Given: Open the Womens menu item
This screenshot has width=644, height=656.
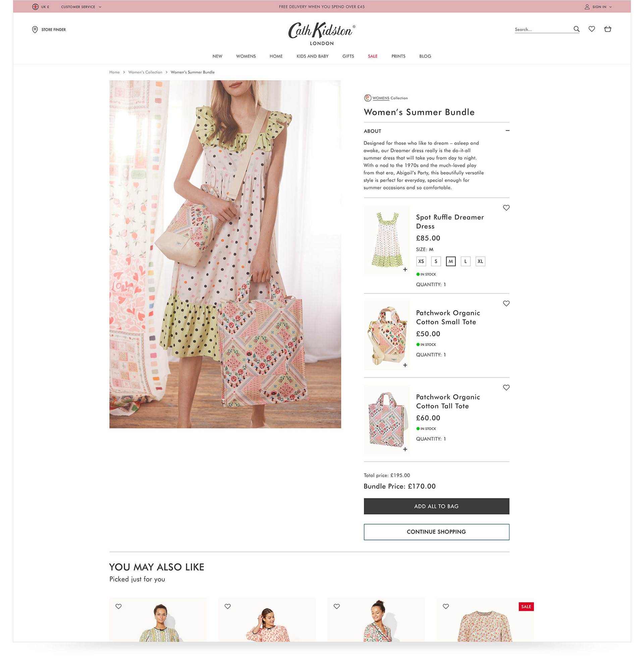Looking at the screenshot, I should coord(246,56).
